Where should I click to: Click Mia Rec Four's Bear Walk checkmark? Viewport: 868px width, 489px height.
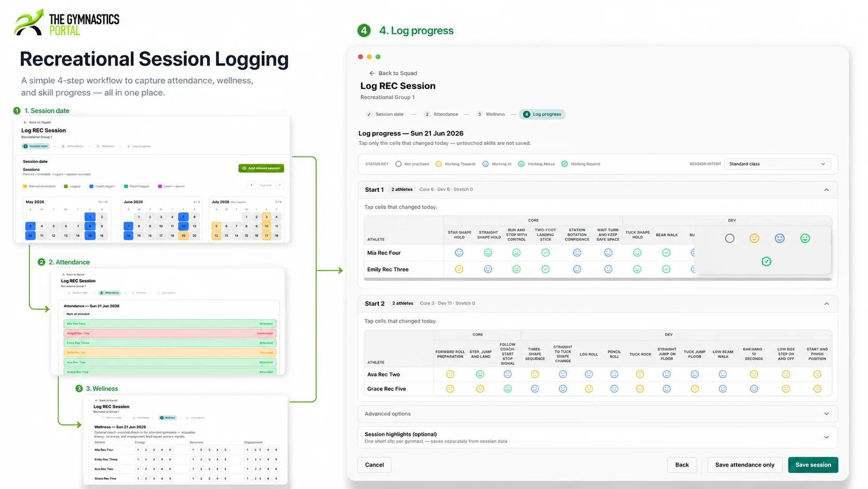click(x=666, y=253)
